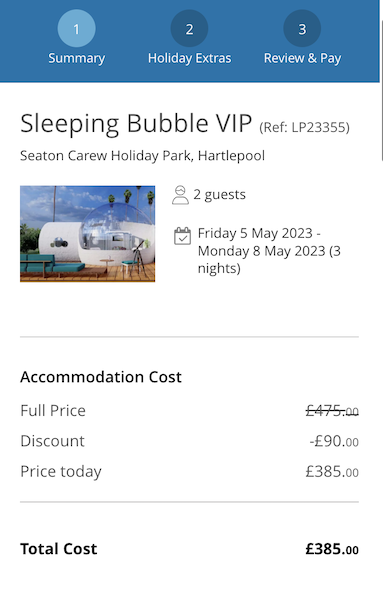Click the Accommodation Cost heading
This screenshot has height=590, width=383.
point(101,377)
